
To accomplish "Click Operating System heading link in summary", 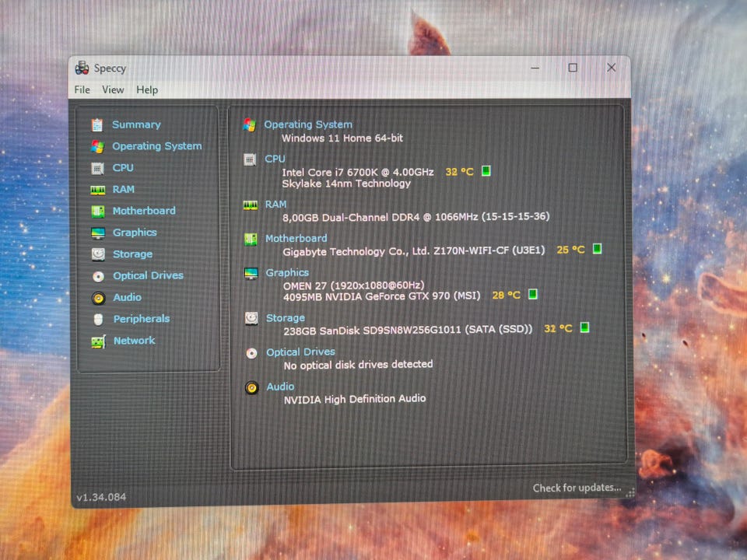I will point(308,124).
